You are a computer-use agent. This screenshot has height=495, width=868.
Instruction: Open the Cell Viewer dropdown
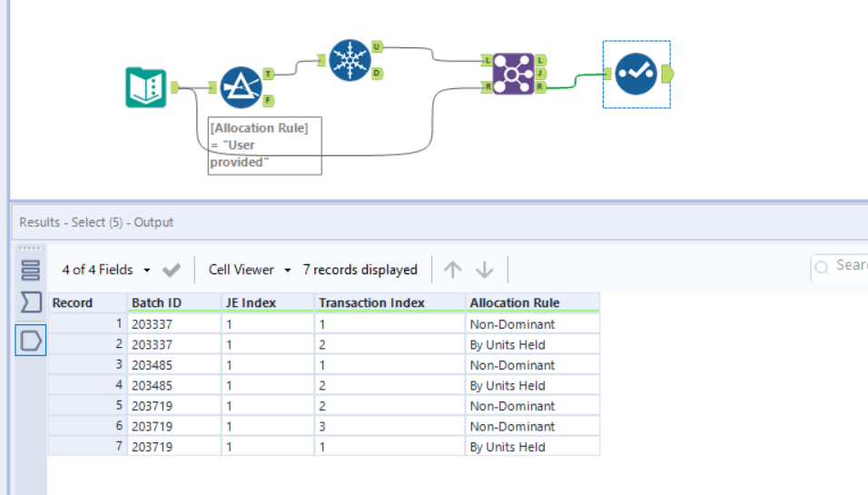pyautogui.click(x=250, y=270)
